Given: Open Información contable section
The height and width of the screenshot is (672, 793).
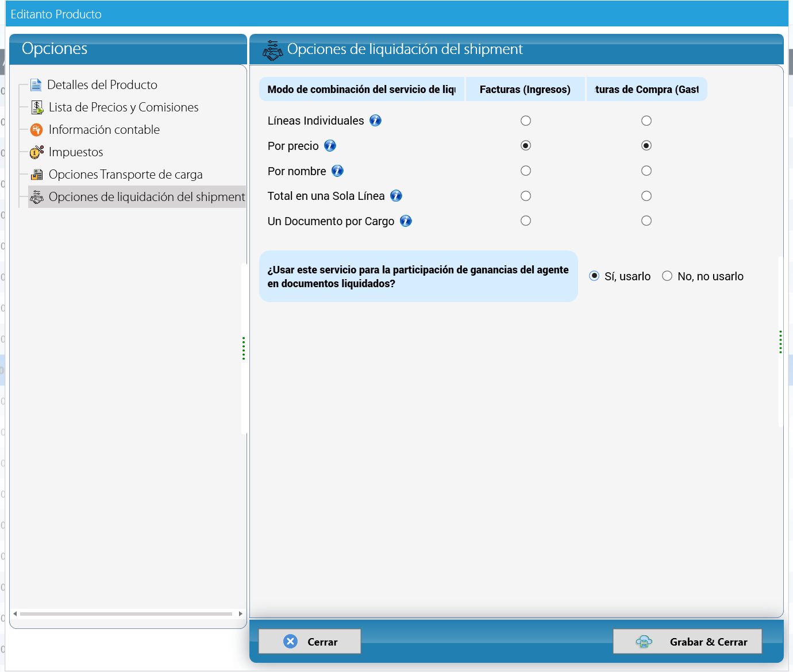Looking at the screenshot, I should tap(104, 130).
